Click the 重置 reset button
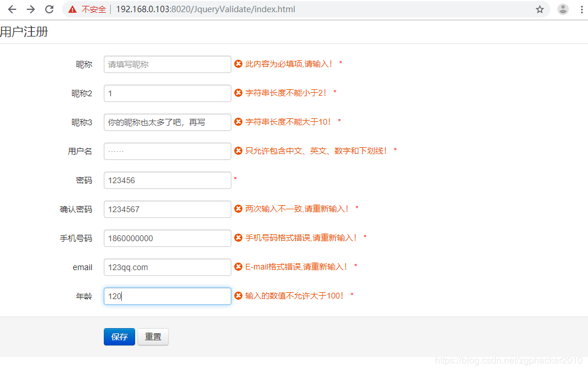588x371 pixels. point(153,337)
